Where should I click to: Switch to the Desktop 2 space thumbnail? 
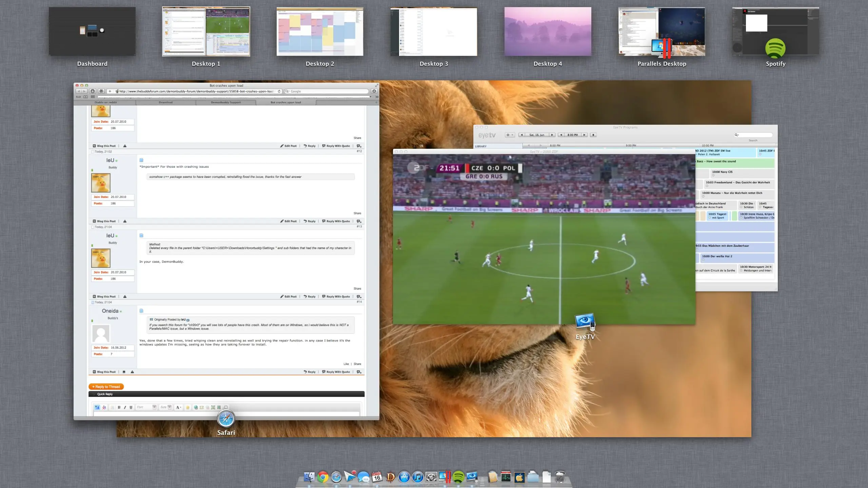320,32
